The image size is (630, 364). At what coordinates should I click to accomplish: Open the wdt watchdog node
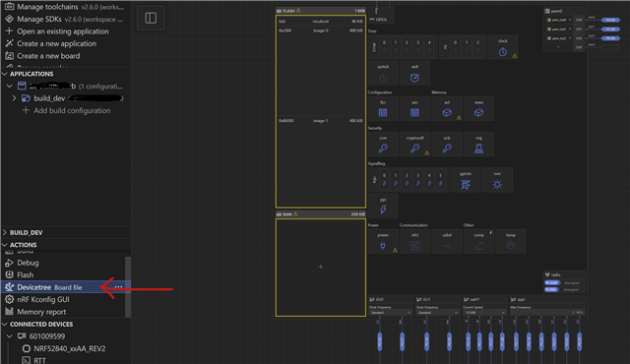[x=414, y=73]
